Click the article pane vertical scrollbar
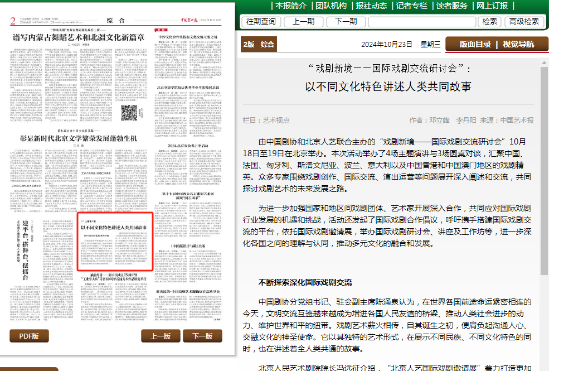 (x=545, y=167)
